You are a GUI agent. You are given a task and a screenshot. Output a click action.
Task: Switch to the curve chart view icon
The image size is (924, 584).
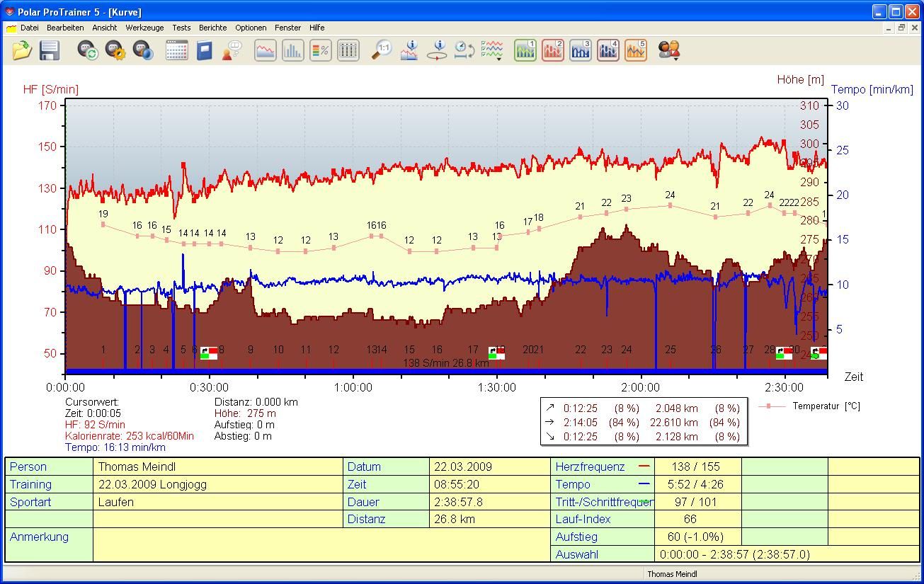point(266,50)
